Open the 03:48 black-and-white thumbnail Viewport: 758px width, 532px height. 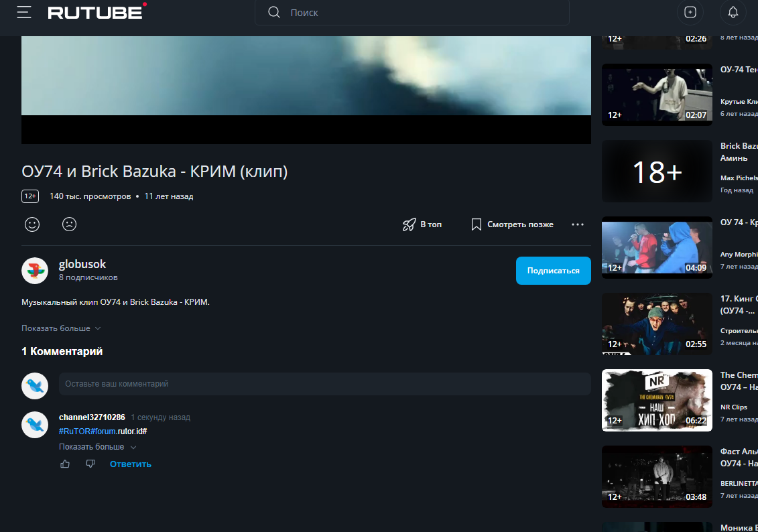657,476
